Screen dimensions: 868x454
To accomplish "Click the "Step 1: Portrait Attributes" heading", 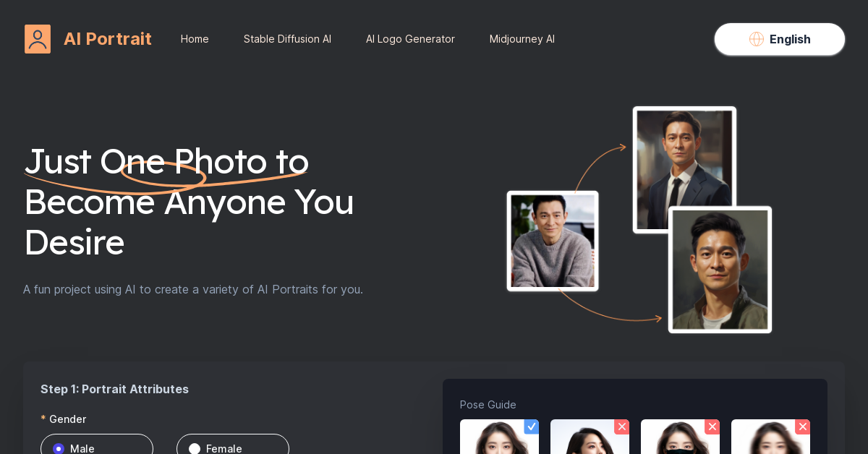I will pos(114,389).
